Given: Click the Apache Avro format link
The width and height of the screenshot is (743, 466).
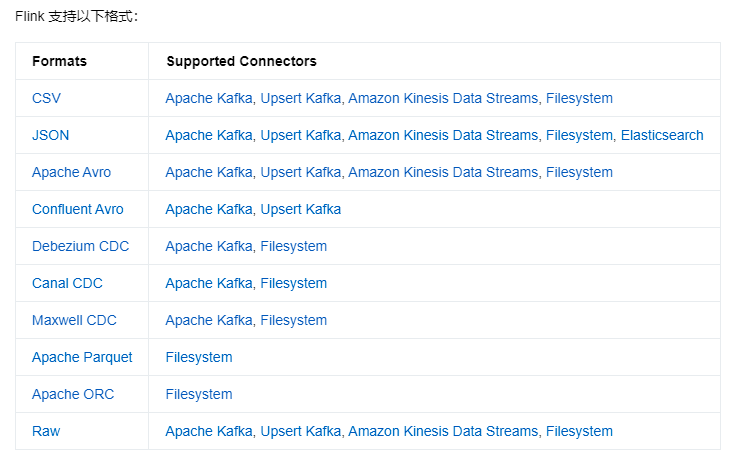Looking at the screenshot, I should tap(71, 172).
